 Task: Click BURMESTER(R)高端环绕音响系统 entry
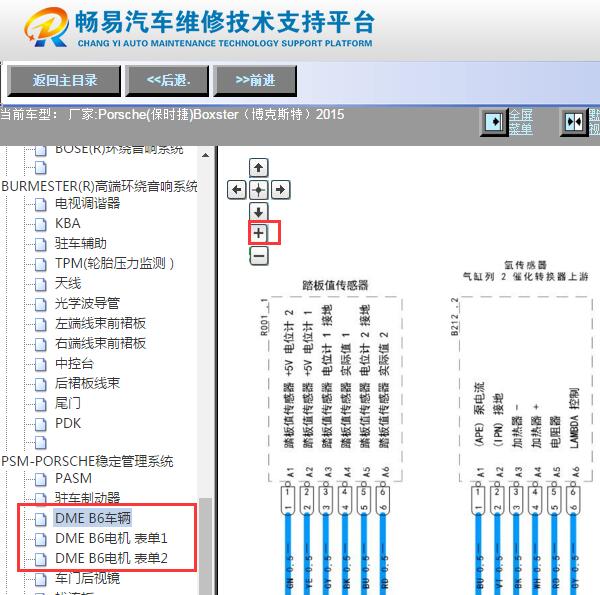(x=99, y=186)
